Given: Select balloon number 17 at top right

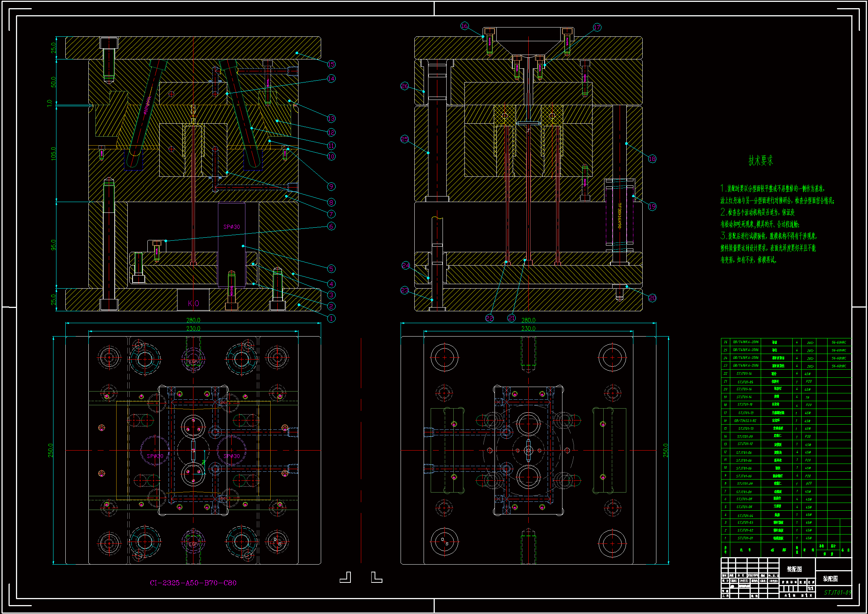Looking at the screenshot, I should [597, 27].
